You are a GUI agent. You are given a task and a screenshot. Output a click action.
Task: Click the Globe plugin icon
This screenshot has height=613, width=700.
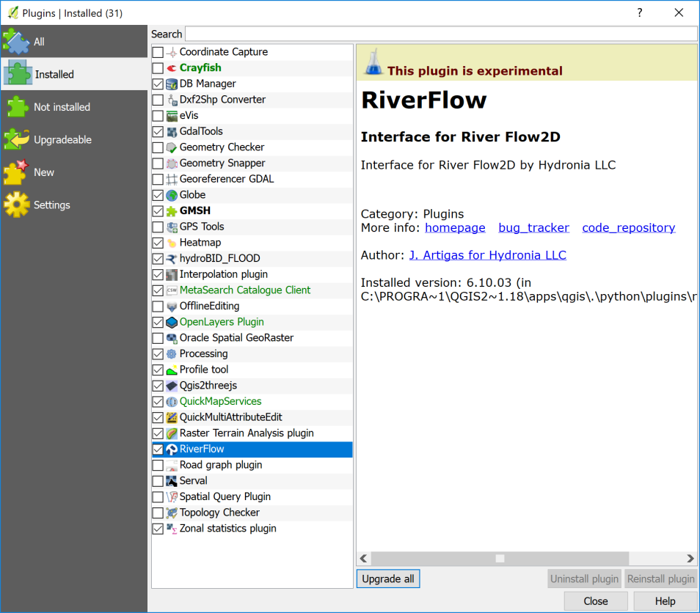(x=172, y=195)
